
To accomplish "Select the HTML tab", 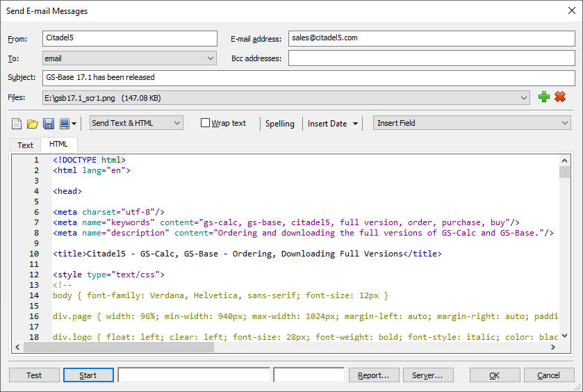I will (58, 144).
